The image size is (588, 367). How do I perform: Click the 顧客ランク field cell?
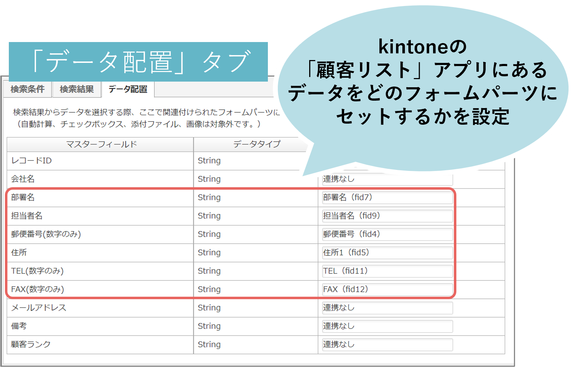(100, 344)
